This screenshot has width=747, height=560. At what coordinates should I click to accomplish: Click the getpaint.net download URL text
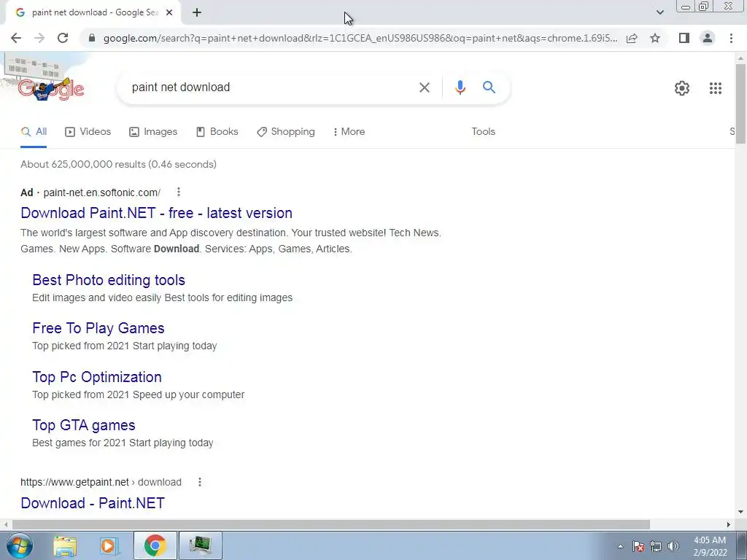click(x=101, y=482)
